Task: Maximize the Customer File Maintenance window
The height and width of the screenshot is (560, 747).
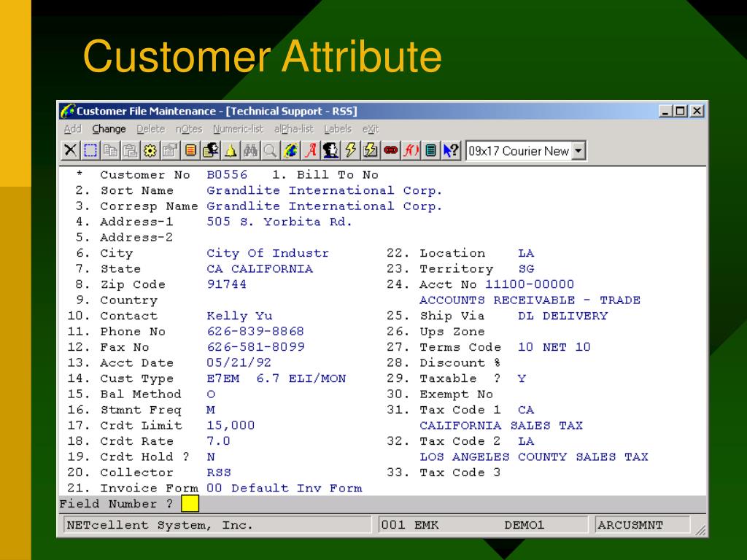Action: [681, 111]
